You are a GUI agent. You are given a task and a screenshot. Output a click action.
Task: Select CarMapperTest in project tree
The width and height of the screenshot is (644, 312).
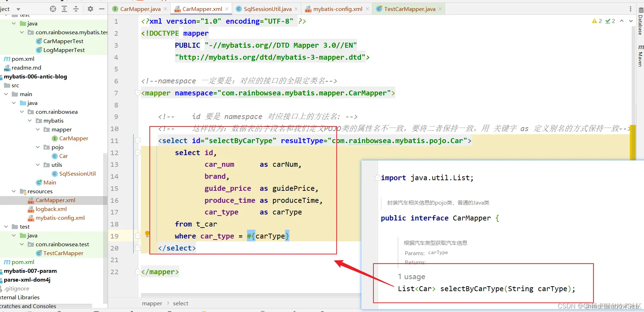point(63,41)
